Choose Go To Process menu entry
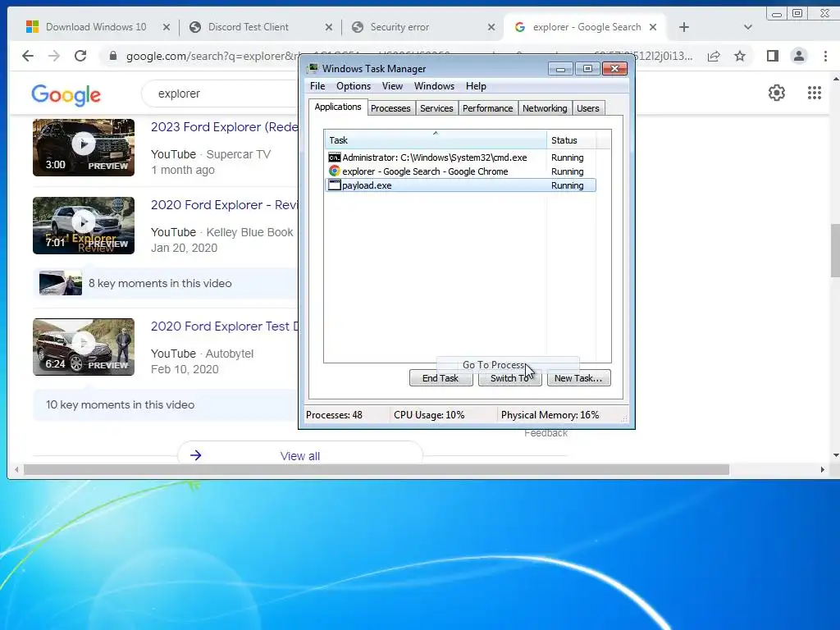The image size is (840, 630). point(507,364)
